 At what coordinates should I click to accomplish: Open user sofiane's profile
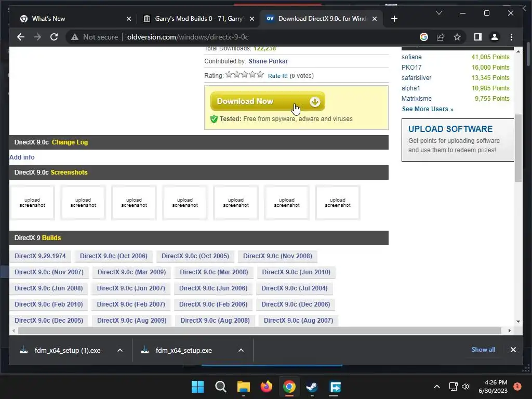pyautogui.click(x=411, y=57)
